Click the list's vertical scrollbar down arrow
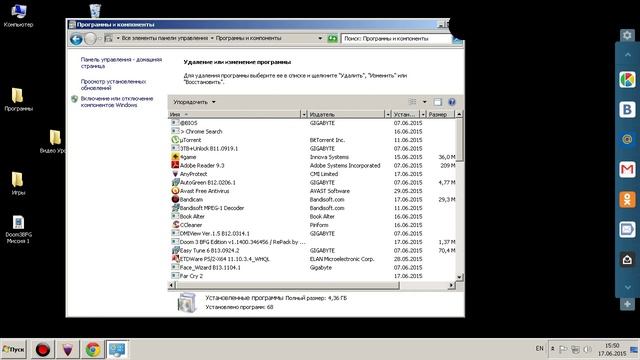Viewport: 640px width, 360px height. coord(459,277)
